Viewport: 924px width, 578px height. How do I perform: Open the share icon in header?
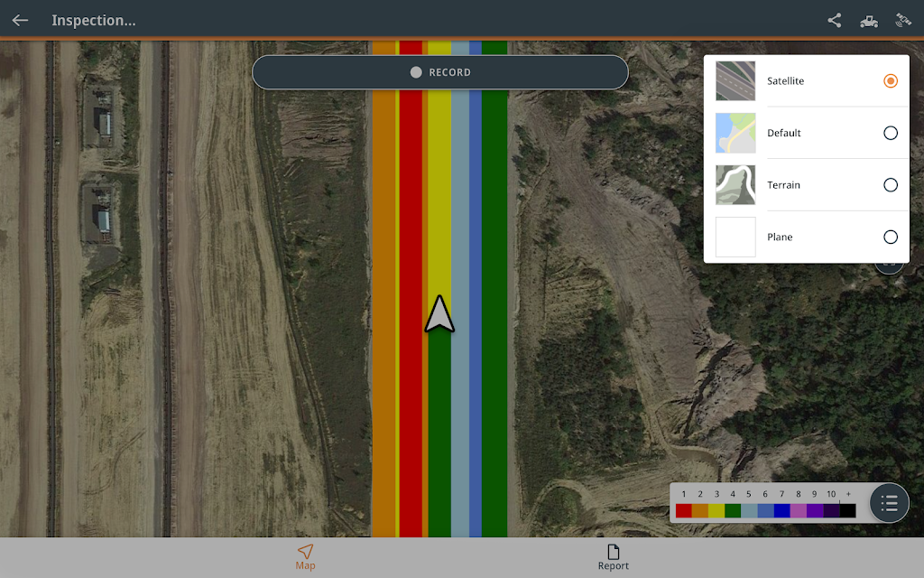click(834, 21)
